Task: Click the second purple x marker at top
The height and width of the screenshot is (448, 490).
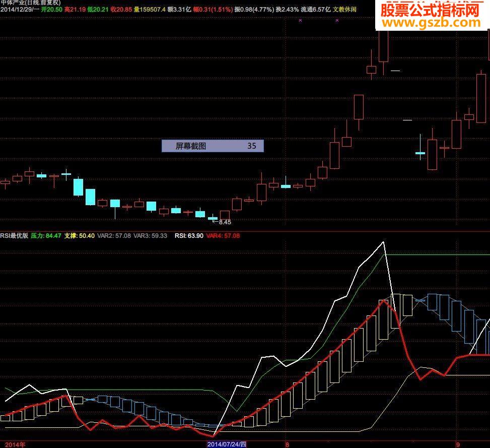Action: click(x=337, y=20)
